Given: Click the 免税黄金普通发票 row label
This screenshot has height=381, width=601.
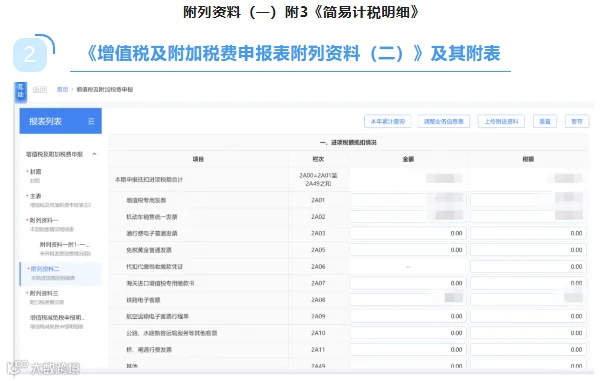Looking at the screenshot, I should 149,250.
